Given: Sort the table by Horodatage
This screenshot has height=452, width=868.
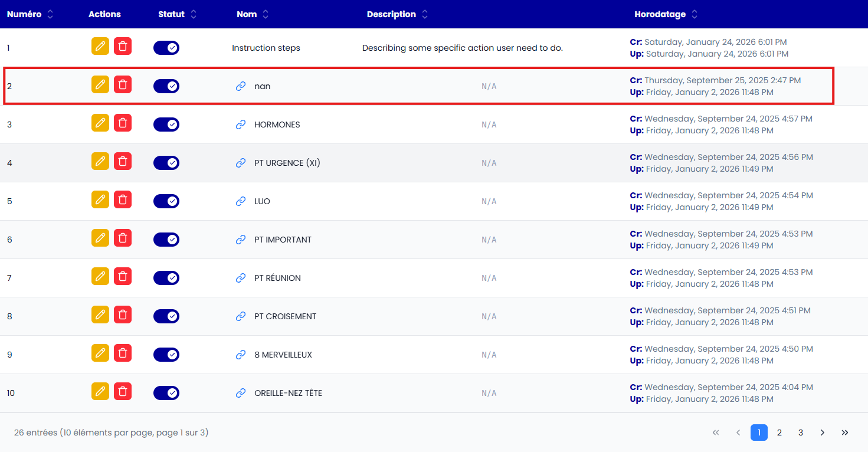Looking at the screenshot, I should pos(696,14).
